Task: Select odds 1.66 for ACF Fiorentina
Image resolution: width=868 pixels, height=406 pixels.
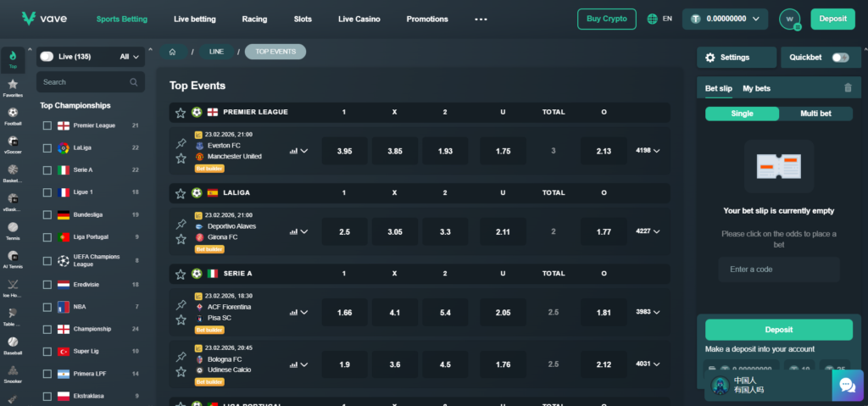Action: pos(344,313)
